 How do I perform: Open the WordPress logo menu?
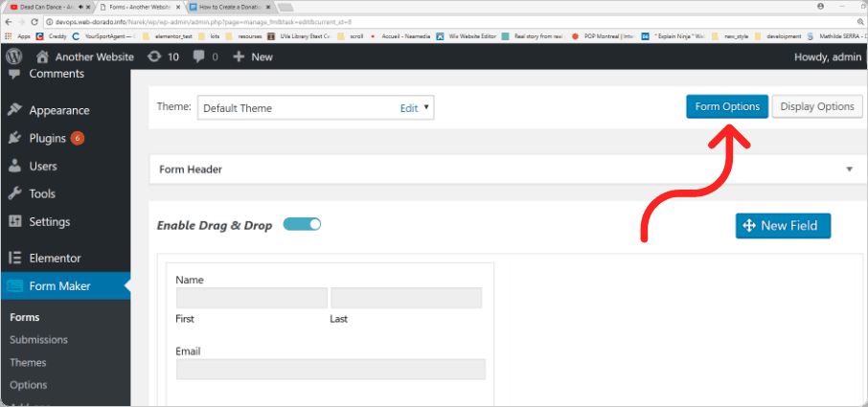click(x=13, y=57)
